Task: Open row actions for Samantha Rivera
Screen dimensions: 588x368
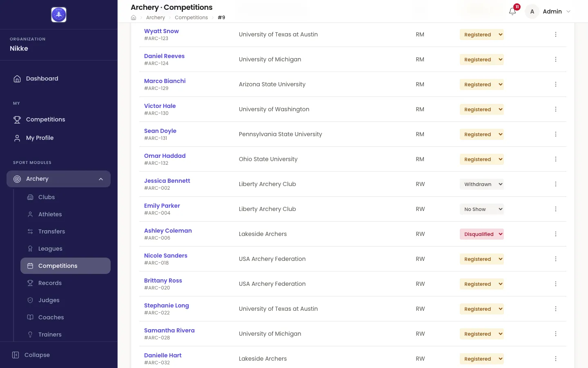Action: tap(556, 334)
